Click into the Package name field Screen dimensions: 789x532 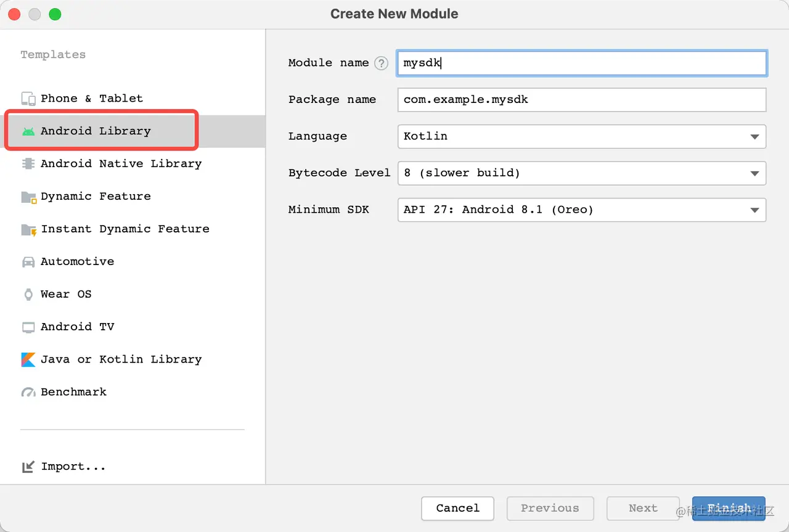[x=581, y=100]
